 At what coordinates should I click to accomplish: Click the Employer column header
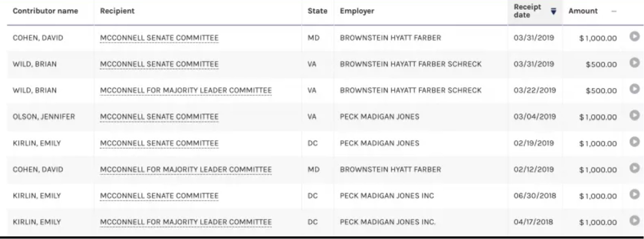click(x=357, y=11)
